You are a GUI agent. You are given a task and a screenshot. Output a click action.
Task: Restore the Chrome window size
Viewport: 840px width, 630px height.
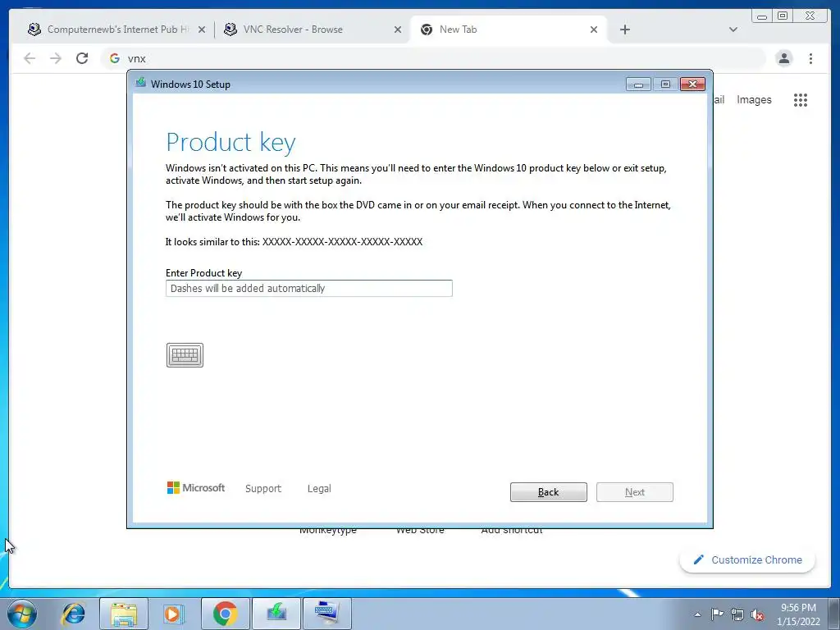pos(783,16)
